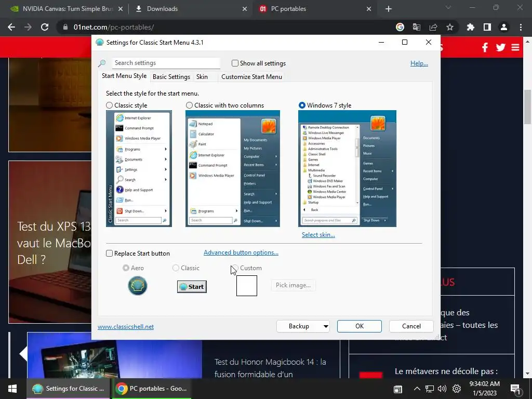Image resolution: width=532 pixels, height=399 pixels.
Task: Open Chrome extensions puzzle icon
Action: click(471, 27)
